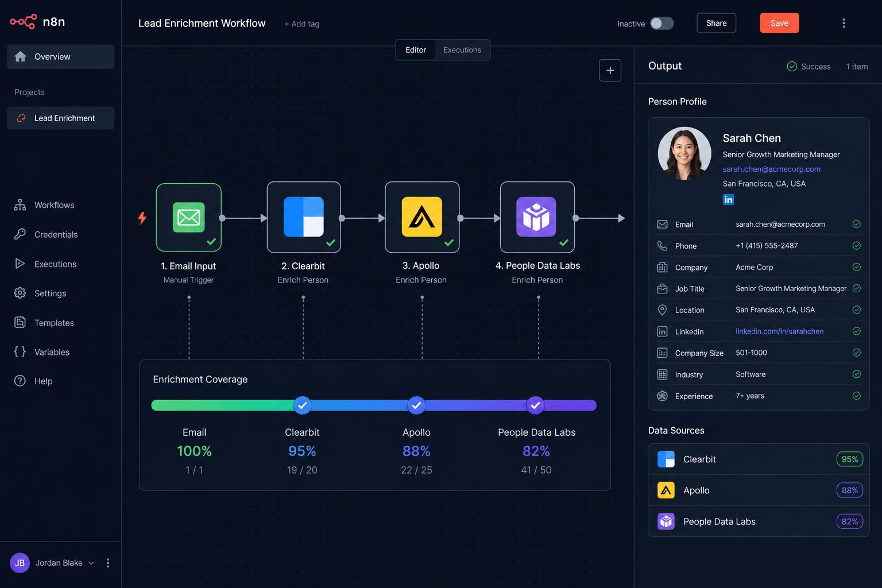This screenshot has width=882, height=588.
Task: Expand the Jordan Blake account dropdown
Action: coord(91,563)
